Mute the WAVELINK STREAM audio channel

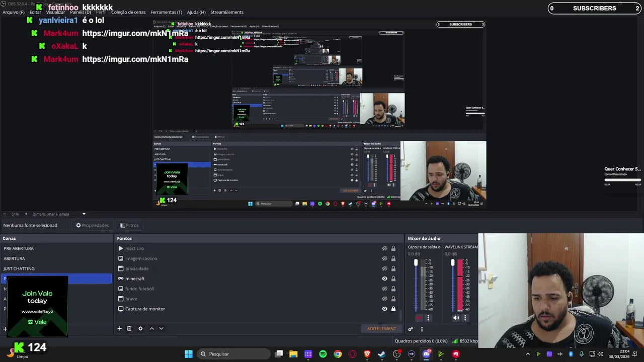click(x=456, y=318)
